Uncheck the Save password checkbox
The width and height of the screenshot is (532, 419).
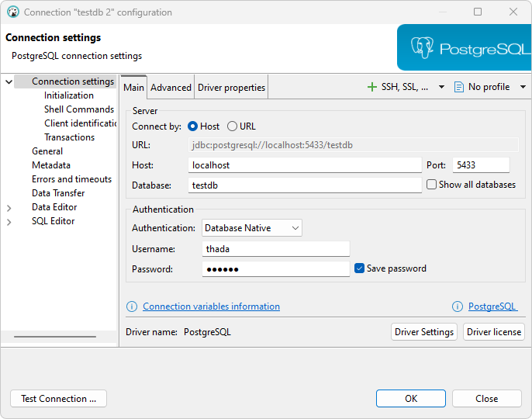coord(359,268)
